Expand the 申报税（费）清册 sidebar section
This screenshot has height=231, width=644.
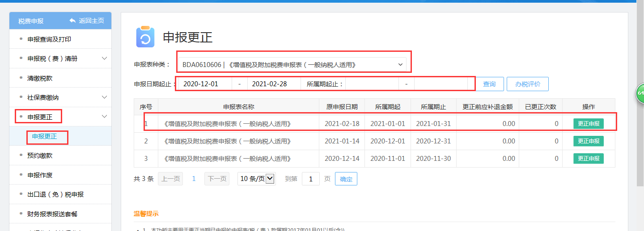(x=104, y=59)
